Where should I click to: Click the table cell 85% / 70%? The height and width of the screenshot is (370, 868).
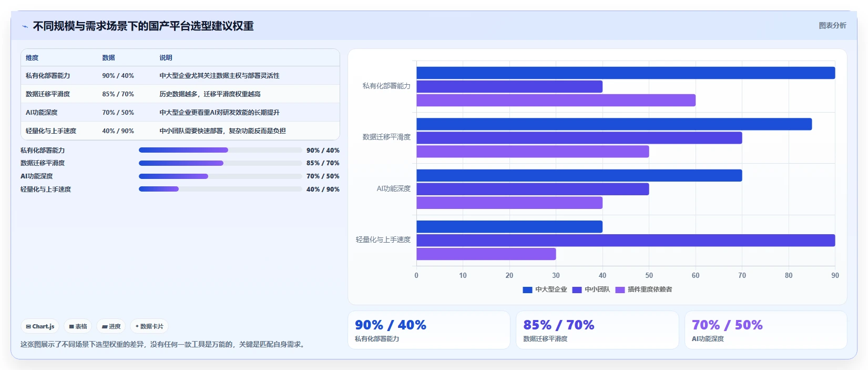click(x=118, y=94)
